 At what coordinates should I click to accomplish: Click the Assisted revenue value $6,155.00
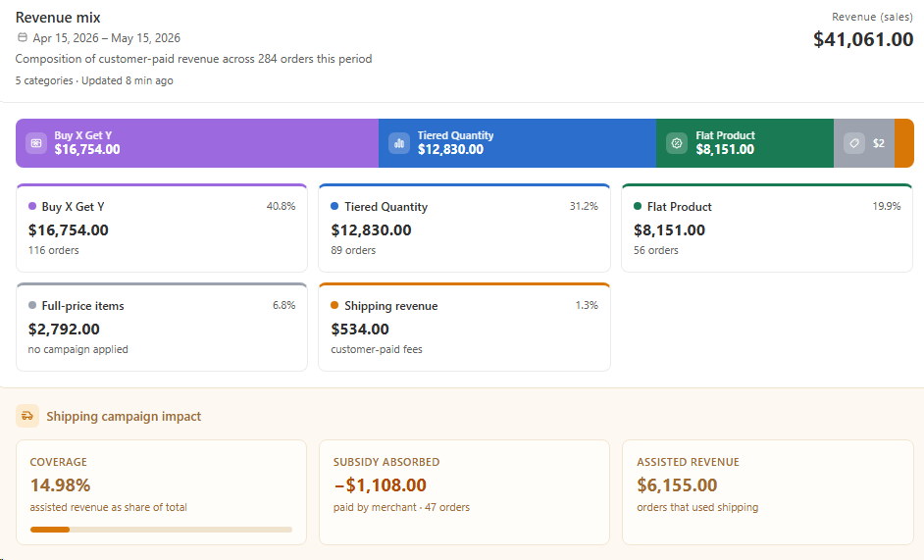[677, 485]
